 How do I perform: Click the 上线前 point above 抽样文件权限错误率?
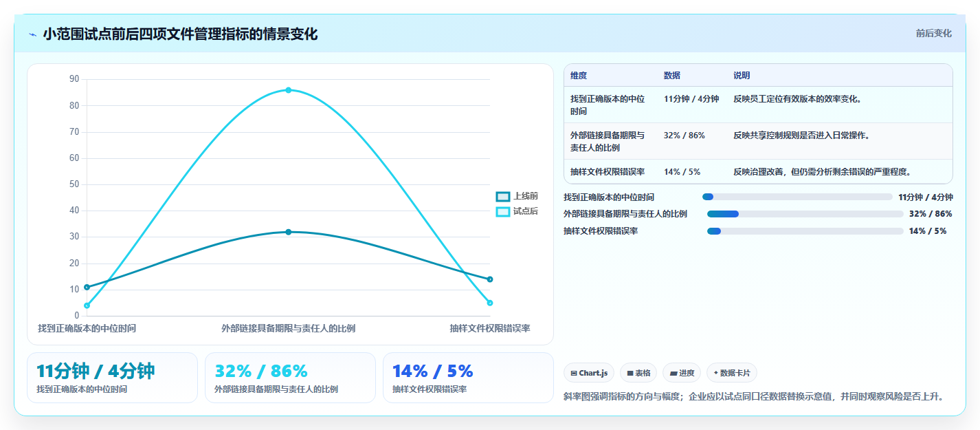coord(490,279)
